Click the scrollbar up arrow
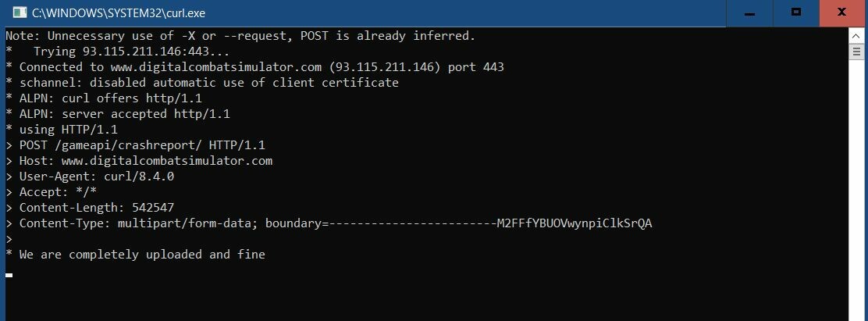The image size is (868, 321). click(x=856, y=35)
